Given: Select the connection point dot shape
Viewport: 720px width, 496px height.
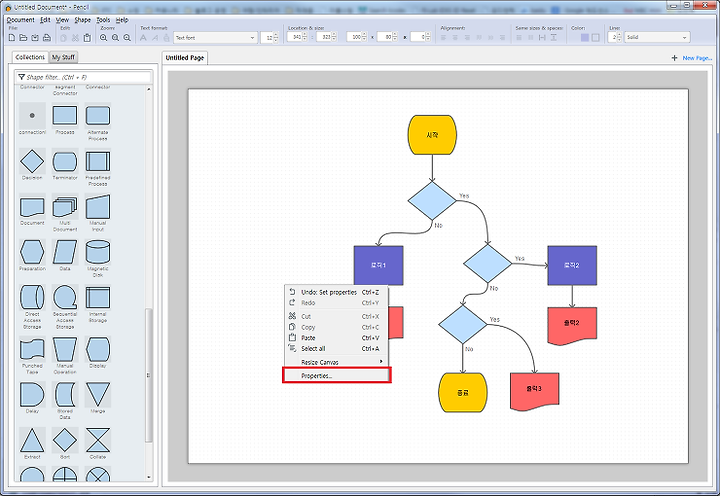Looking at the screenshot, I should (32, 115).
